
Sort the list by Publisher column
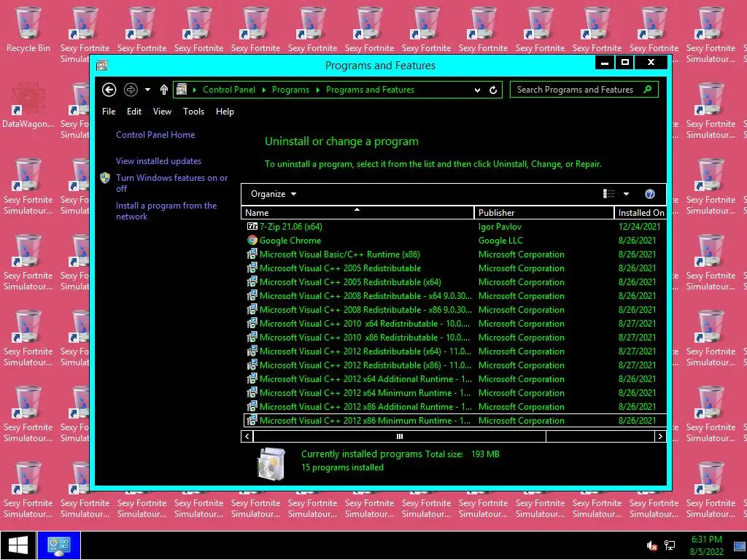click(x=544, y=212)
